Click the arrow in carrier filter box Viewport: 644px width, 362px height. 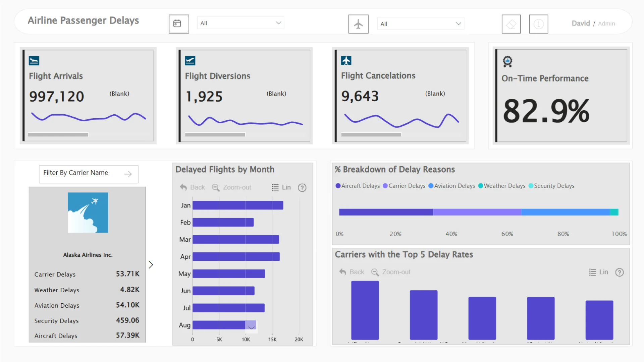(x=128, y=174)
